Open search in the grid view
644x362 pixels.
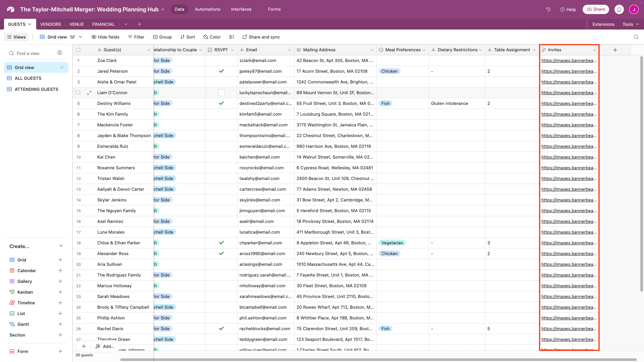pyautogui.click(x=636, y=37)
